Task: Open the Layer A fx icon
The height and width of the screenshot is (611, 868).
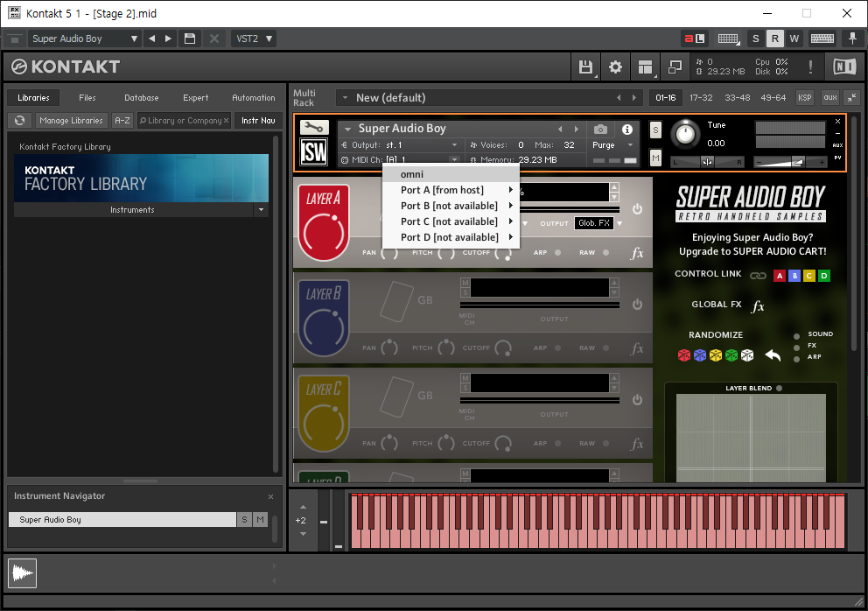Action: 637,253
